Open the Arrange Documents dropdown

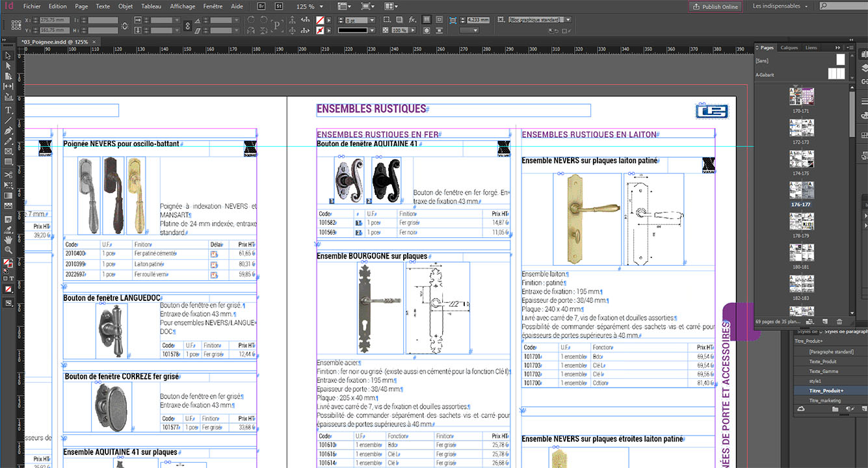391,6
